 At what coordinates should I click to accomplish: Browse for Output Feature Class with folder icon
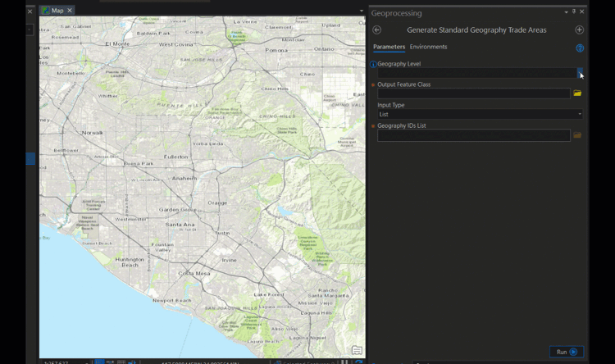(577, 93)
